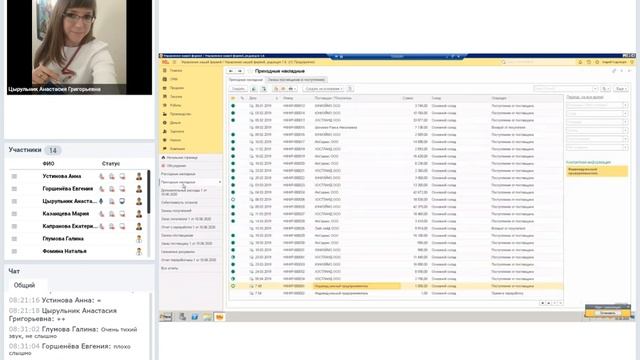Toggle the screen-share icon of Цырульник Анастасия
The image size is (640, 360).
[x=122, y=201]
